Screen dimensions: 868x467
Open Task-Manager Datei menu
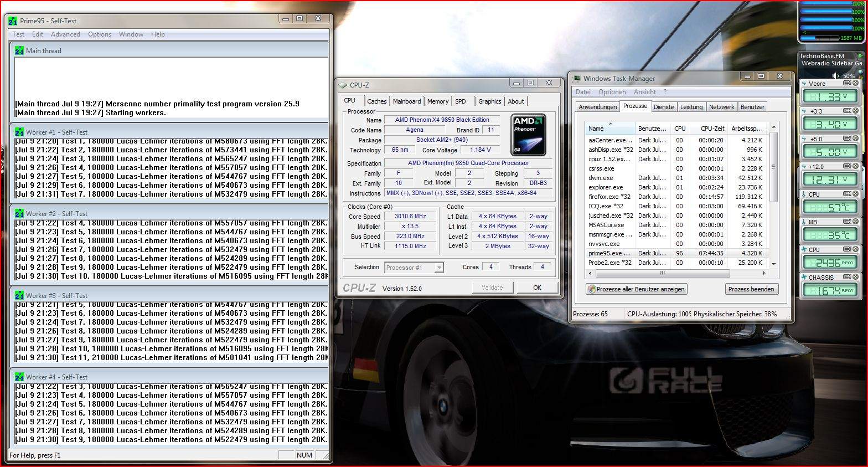pos(583,92)
